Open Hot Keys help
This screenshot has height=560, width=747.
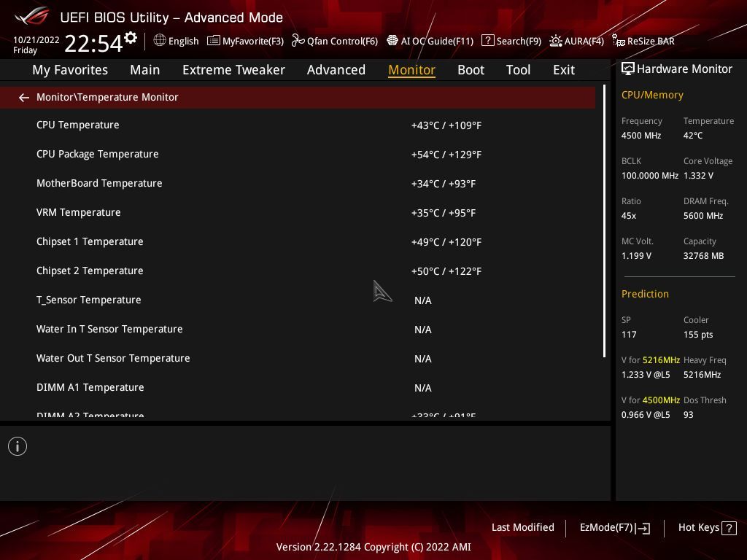(708, 528)
